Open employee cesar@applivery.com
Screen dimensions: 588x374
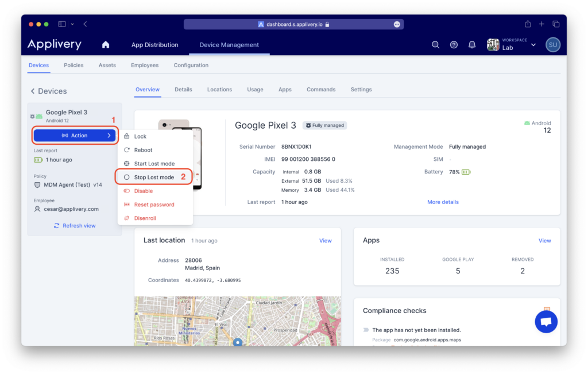coord(71,209)
